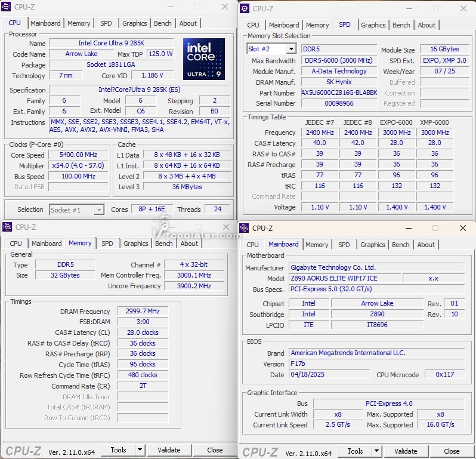Click Tools button in Mainboard window
The height and width of the screenshot is (459, 476).
click(x=355, y=451)
